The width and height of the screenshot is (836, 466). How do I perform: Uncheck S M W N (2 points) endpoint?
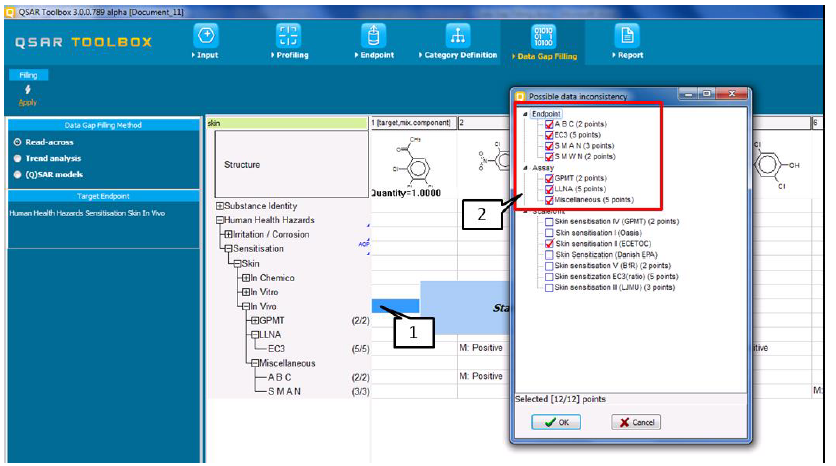549,157
